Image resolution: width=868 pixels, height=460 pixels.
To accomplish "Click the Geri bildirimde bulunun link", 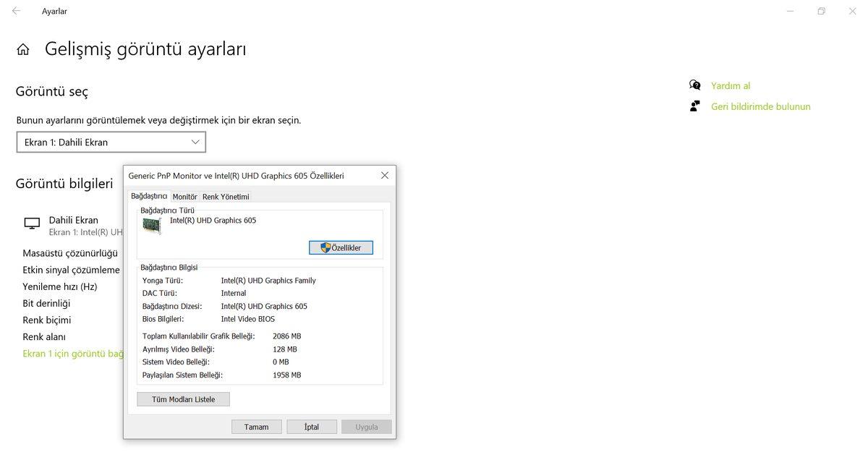I will tap(760, 106).
